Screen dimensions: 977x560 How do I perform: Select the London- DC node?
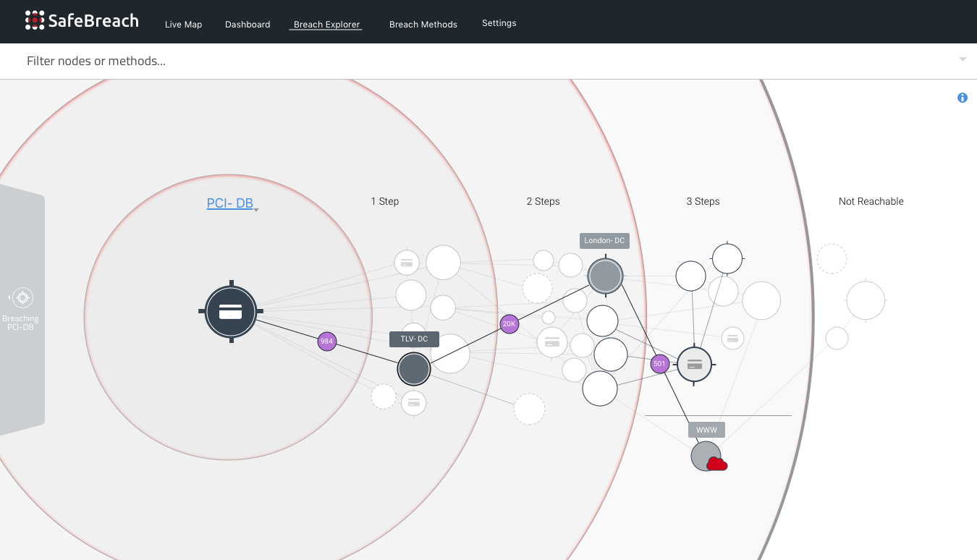(605, 276)
